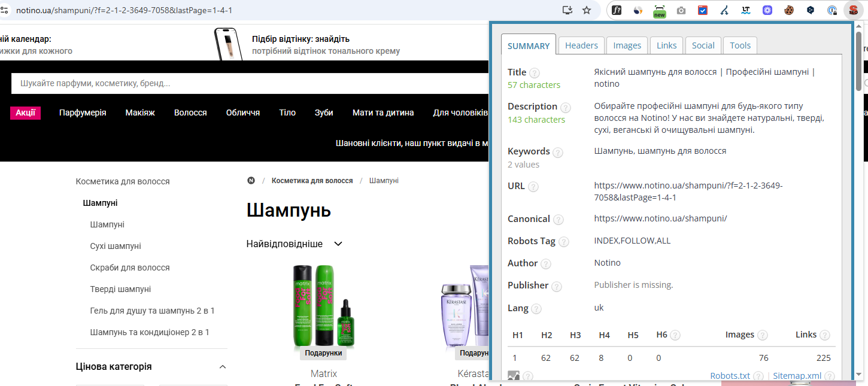The image size is (868, 386).
Task: Click help icon beside Images count
Action: pyautogui.click(x=762, y=336)
